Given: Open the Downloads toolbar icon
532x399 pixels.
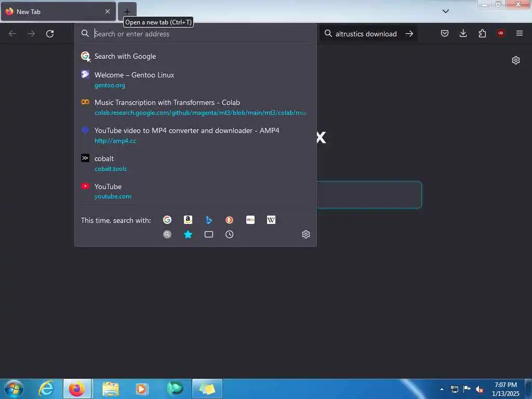Looking at the screenshot, I should pos(463,33).
